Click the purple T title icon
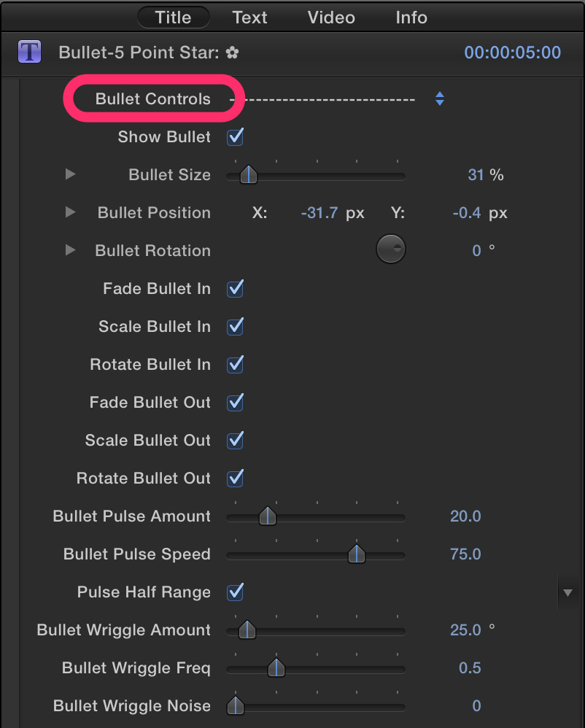Viewport: 585px width, 728px height. tap(30, 52)
